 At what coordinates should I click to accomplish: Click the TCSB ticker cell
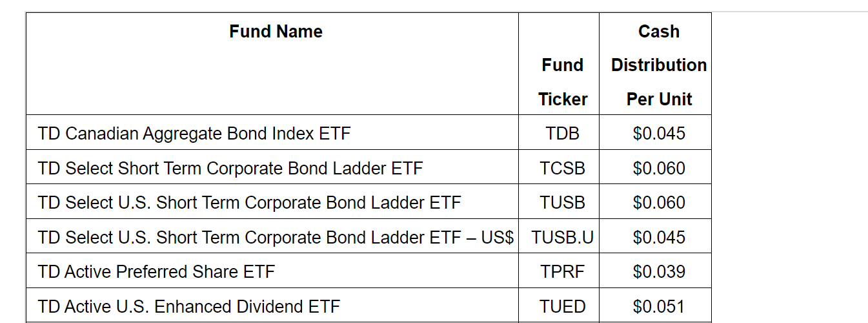pos(562,169)
